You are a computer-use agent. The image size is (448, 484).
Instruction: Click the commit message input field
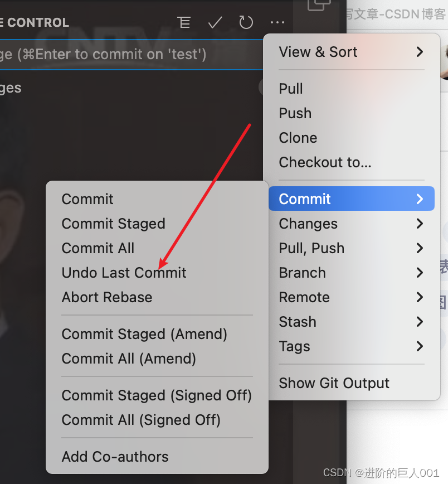tap(128, 54)
